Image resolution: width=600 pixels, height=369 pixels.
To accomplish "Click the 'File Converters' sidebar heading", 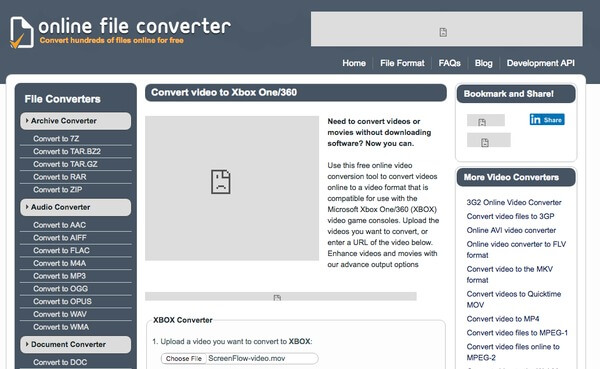I will click(x=62, y=99).
